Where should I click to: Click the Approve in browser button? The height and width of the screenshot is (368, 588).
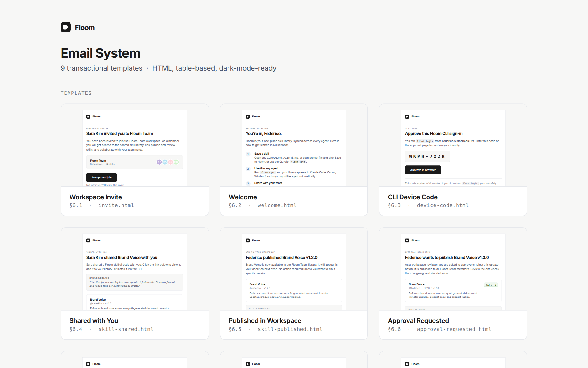tap(423, 170)
